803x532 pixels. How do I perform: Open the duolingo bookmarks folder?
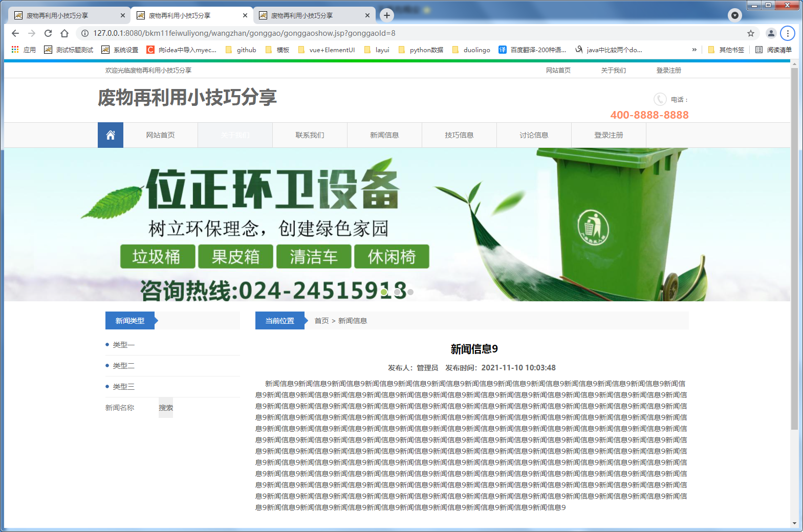[x=471, y=50]
